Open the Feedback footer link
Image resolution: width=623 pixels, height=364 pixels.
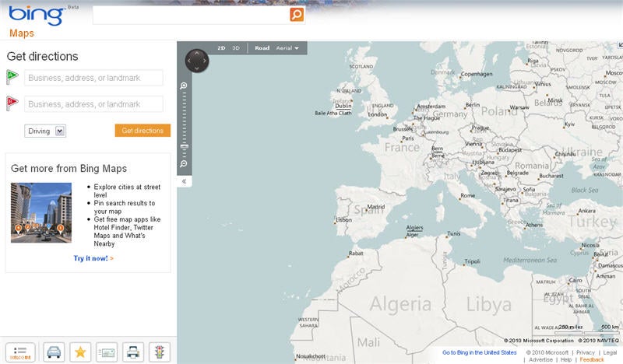pyautogui.click(x=592, y=359)
